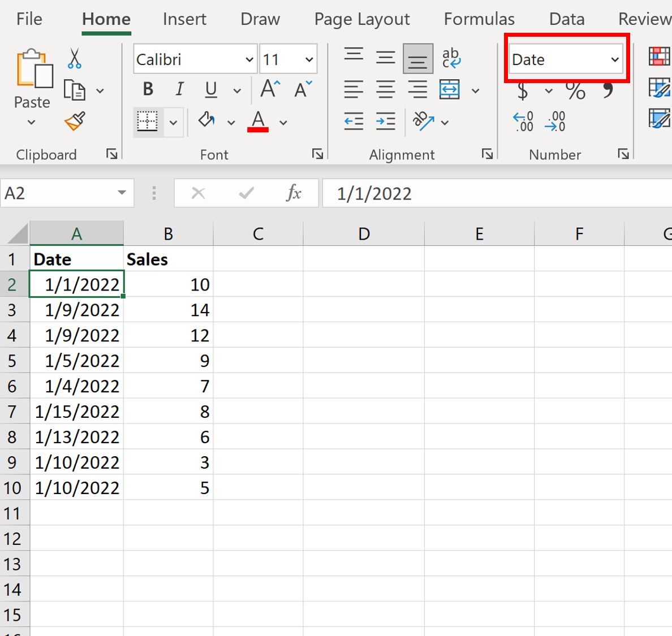This screenshot has width=672, height=636.
Task: Click the Cancel X in formula bar
Action: [x=198, y=193]
